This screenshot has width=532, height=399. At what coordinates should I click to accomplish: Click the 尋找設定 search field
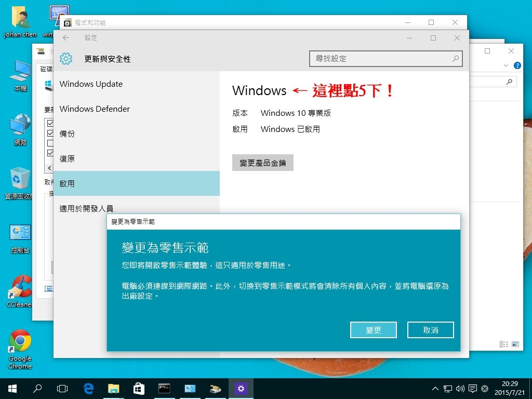click(x=386, y=59)
